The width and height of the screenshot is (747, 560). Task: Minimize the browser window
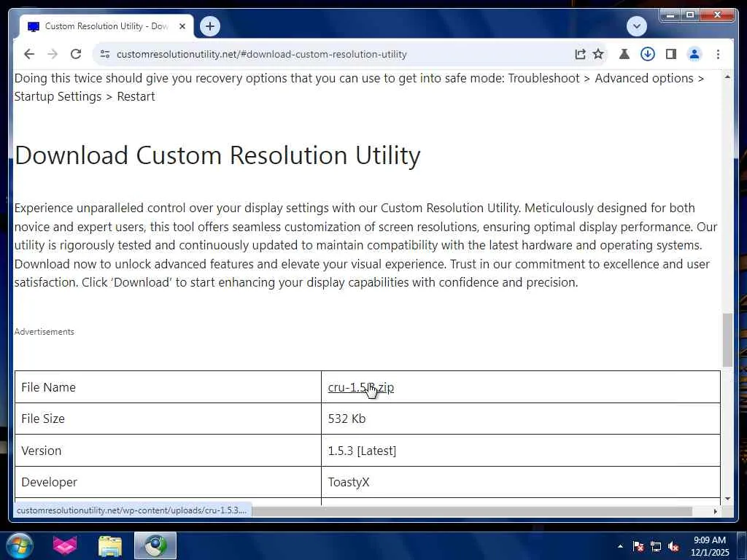670,15
